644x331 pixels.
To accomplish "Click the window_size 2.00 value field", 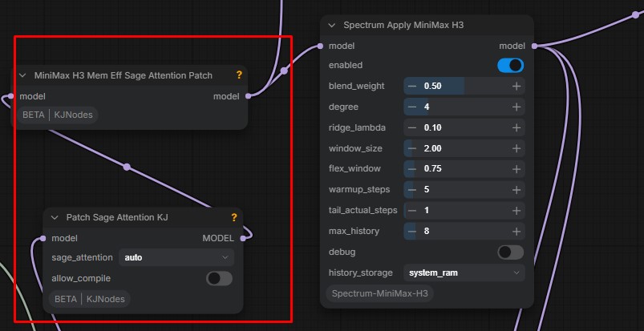I will (x=464, y=148).
